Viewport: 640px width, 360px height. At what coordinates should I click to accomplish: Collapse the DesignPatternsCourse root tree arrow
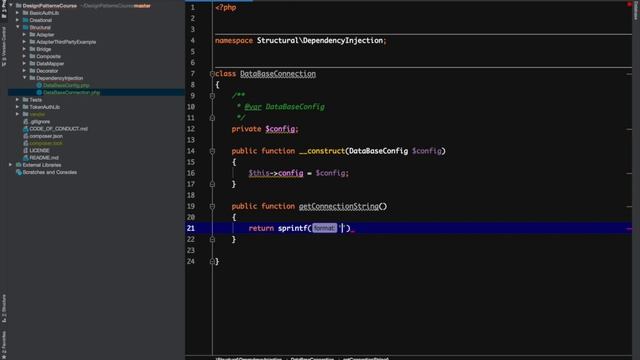click(x=11, y=6)
